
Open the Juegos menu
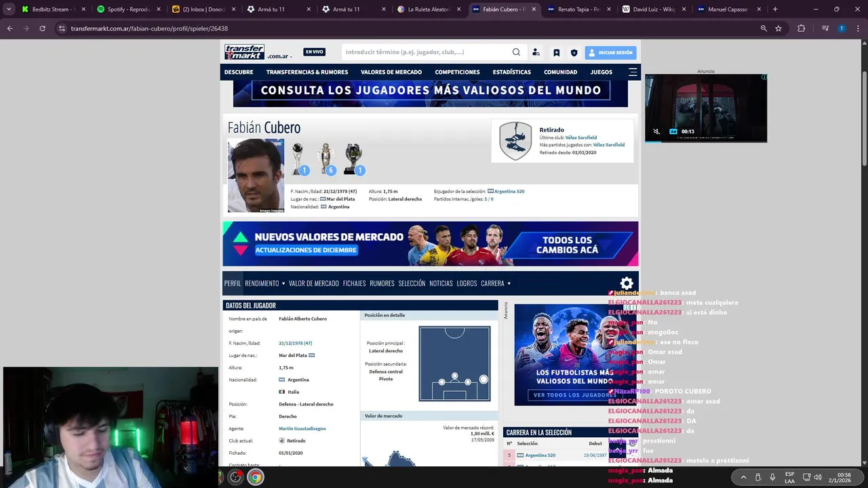tap(601, 72)
